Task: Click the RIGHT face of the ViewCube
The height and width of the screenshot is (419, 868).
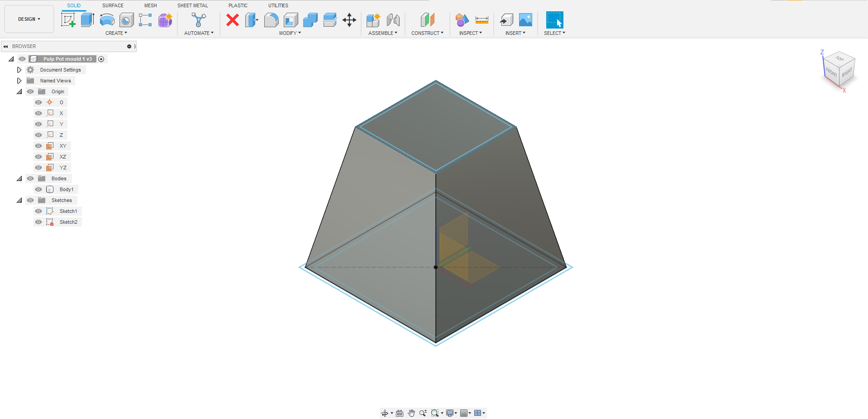Action: (847, 72)
